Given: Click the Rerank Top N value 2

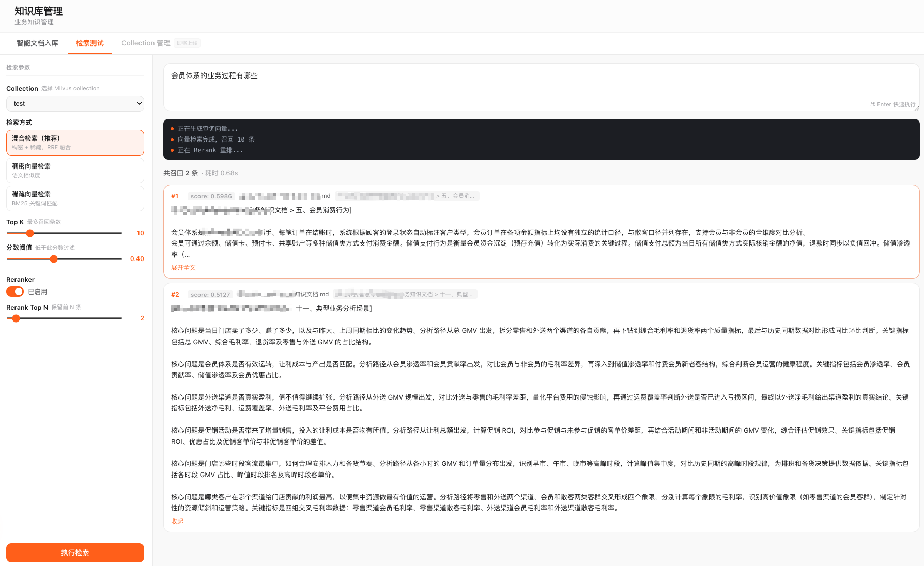Looking at the screenshot, I should [x=142, y=318].
